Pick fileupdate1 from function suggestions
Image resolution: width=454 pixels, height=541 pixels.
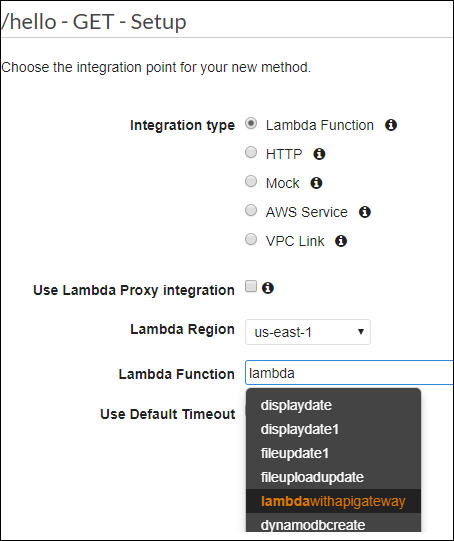[x=334, y=453]
